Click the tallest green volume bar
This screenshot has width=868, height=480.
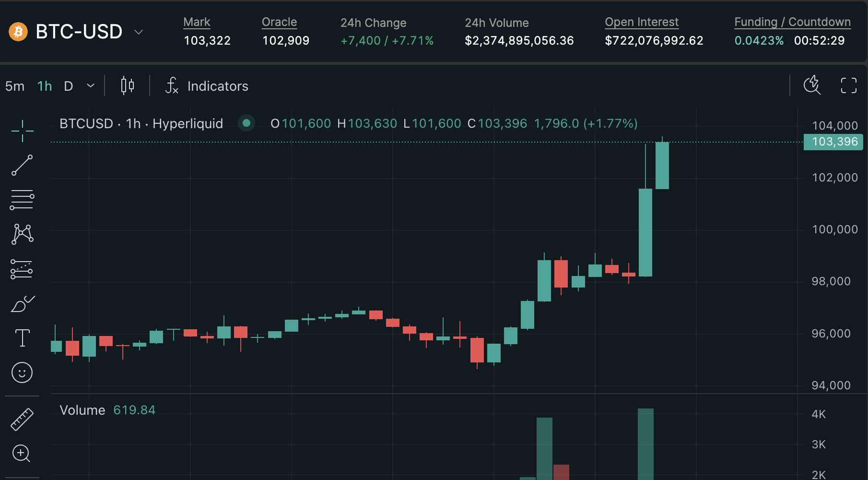(645, 444)
